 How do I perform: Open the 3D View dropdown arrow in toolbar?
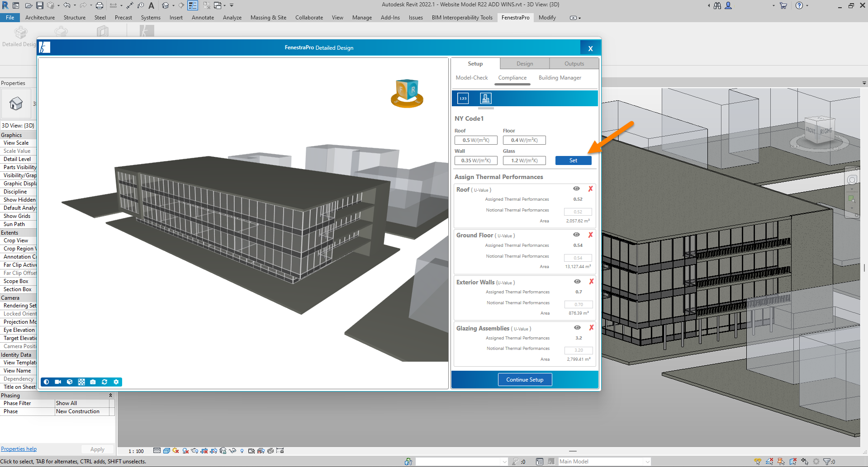point(173,5)
